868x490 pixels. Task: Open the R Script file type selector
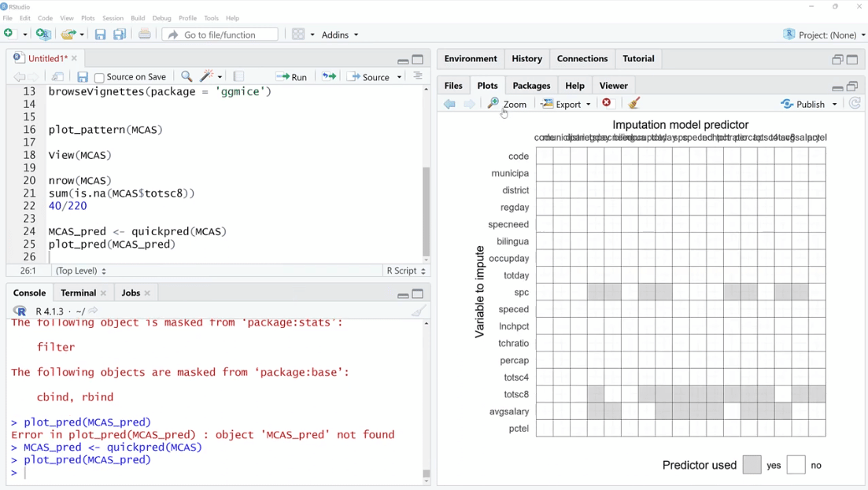tap(406, 271)
